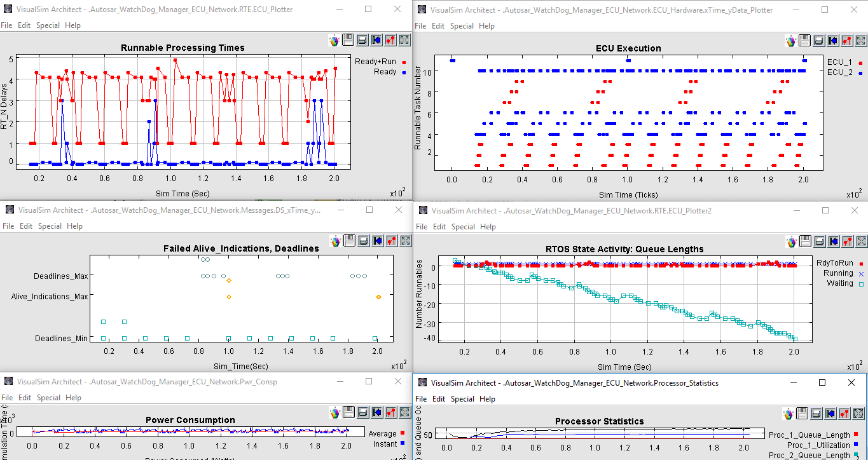
Task: Rescale Runnable Processing Times plot to fit
Action: pyautogui.click(x=404, y=40)
